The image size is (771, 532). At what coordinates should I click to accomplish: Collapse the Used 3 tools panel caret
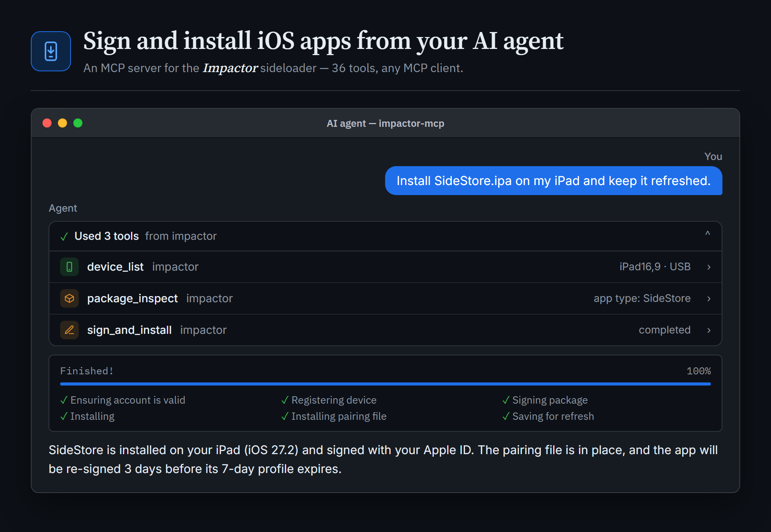coord(708,234)
